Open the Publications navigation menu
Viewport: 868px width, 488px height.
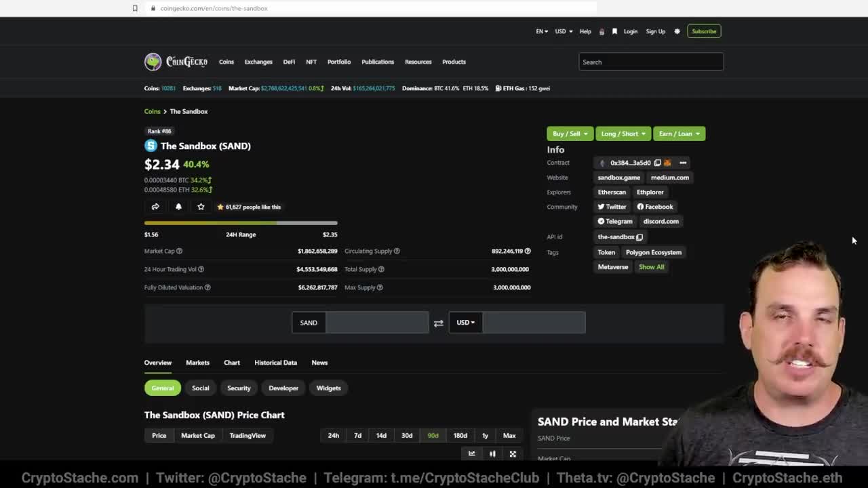378,62
